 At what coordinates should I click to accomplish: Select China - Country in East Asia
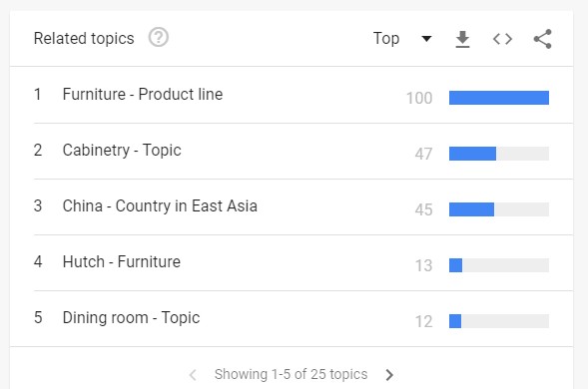tap(160, 206)
